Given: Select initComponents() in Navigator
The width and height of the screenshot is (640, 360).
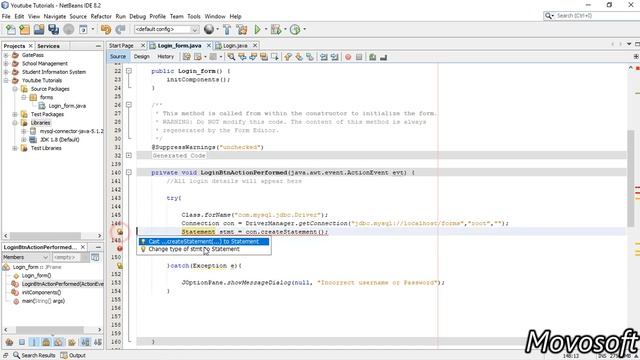Looking at the screenshot, I should coord(41,293).
